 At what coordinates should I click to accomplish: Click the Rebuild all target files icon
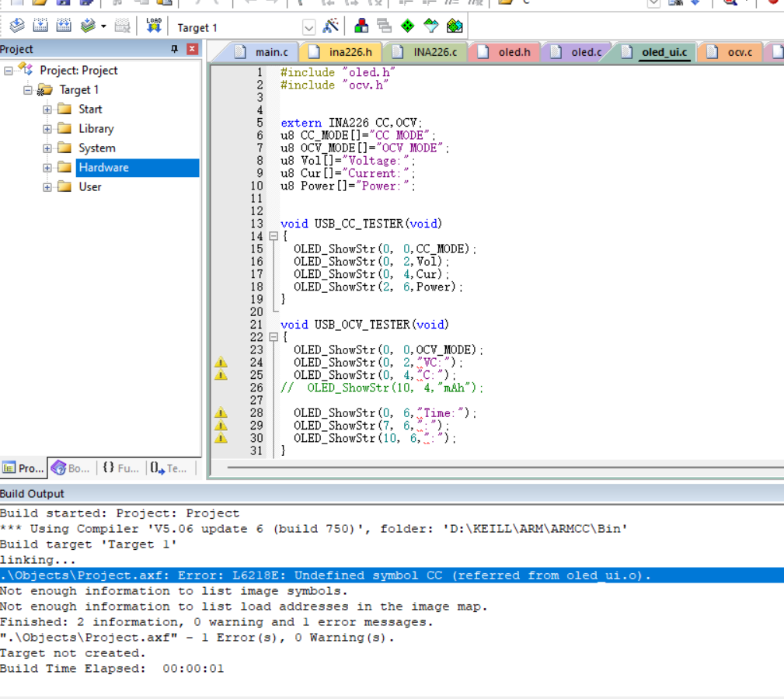64,26
